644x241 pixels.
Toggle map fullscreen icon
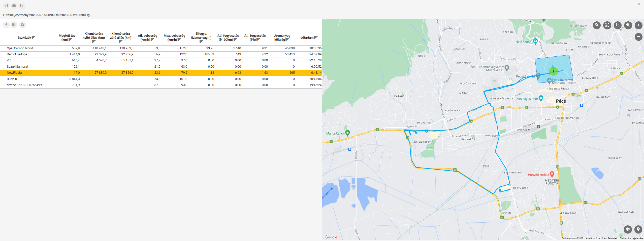[607, 25]
